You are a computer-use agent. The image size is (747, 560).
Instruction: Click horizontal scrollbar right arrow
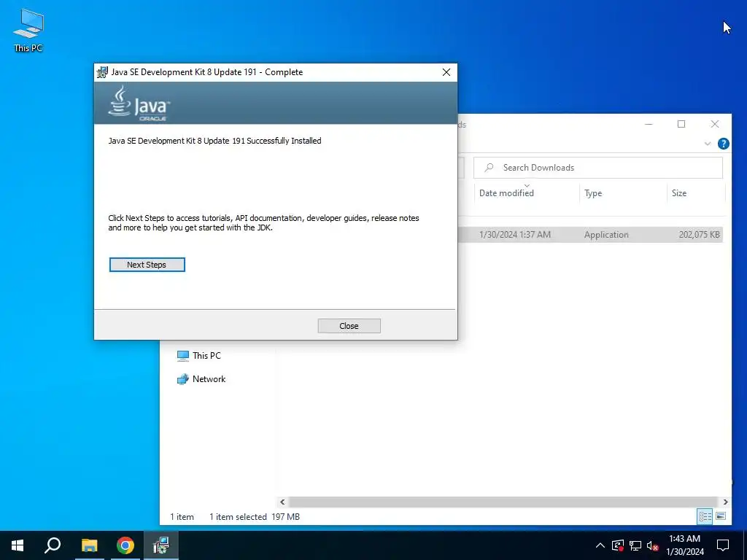(x=725, y=502)
